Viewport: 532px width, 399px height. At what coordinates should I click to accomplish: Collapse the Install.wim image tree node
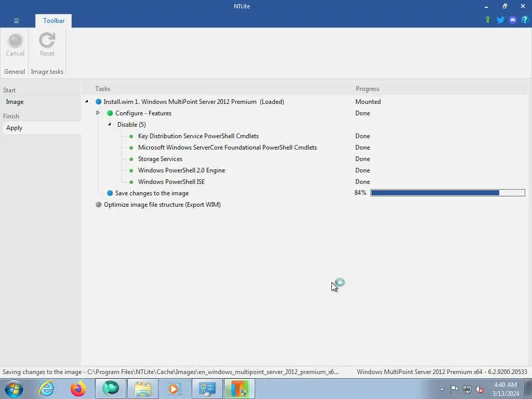coord(87,101)
